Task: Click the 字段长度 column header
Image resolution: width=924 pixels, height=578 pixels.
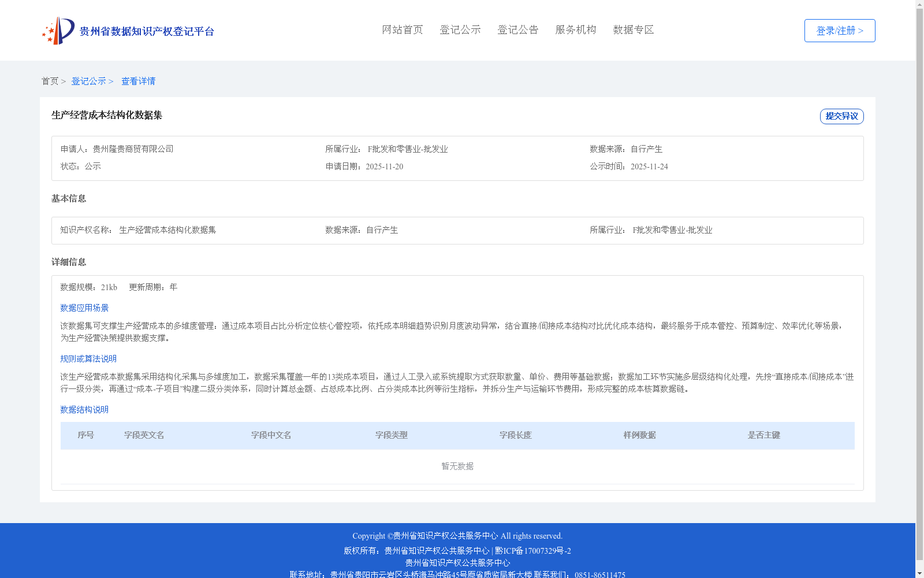Action: coord(516,435)
